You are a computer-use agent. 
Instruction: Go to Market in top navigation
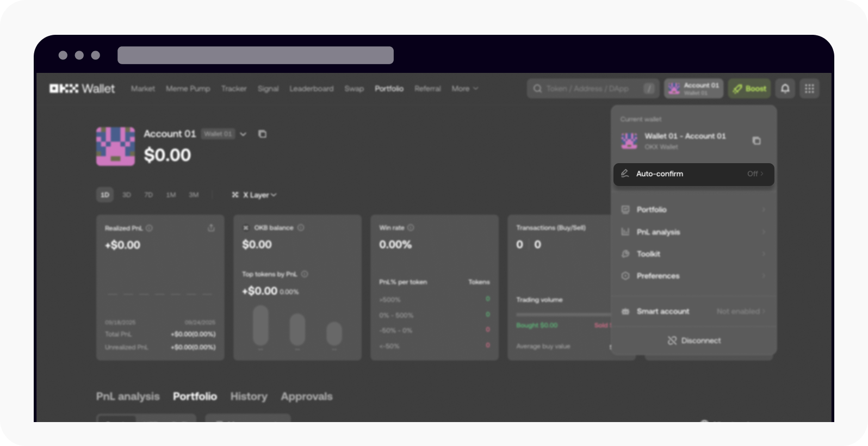[x=142, y=89]
